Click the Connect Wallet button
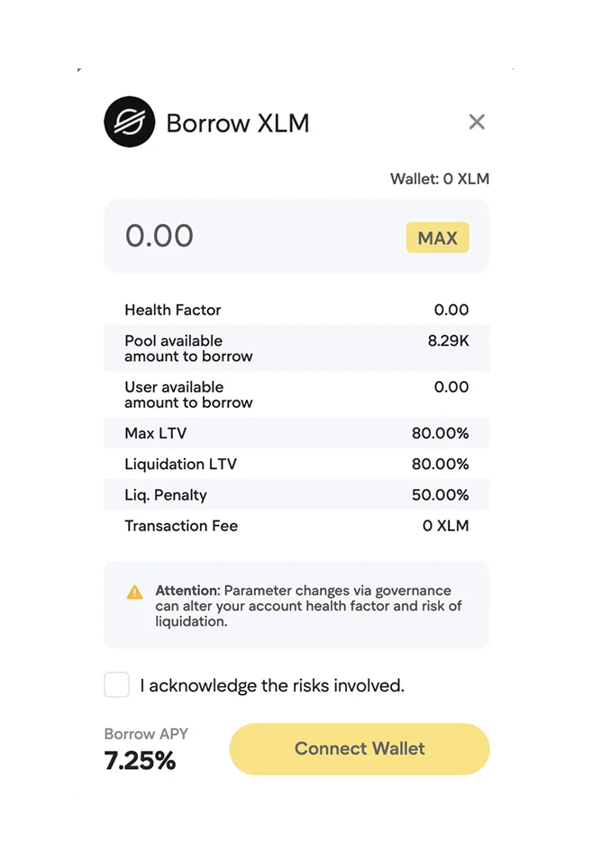This screenshot has width=592, height=868. (360, 748)
